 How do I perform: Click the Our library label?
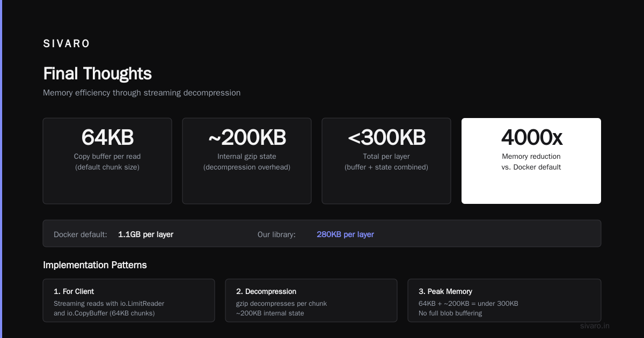[x=276, y=234]
